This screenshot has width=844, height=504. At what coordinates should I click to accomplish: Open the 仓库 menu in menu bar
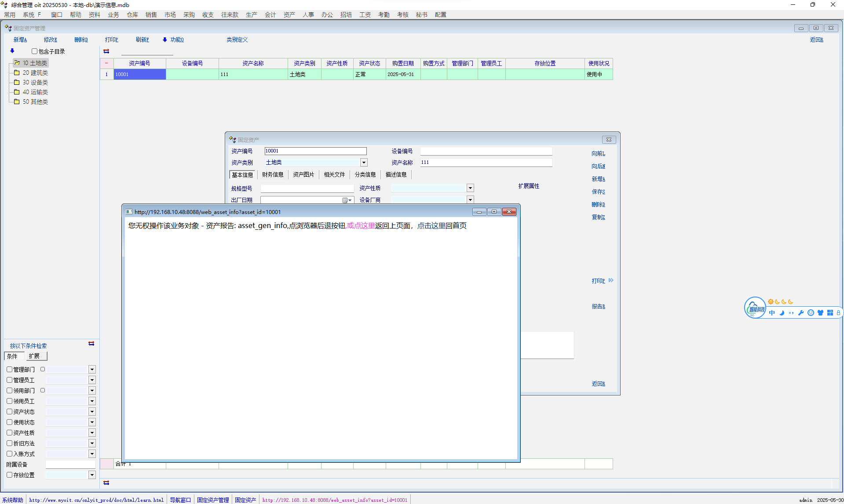coord(132,15)
